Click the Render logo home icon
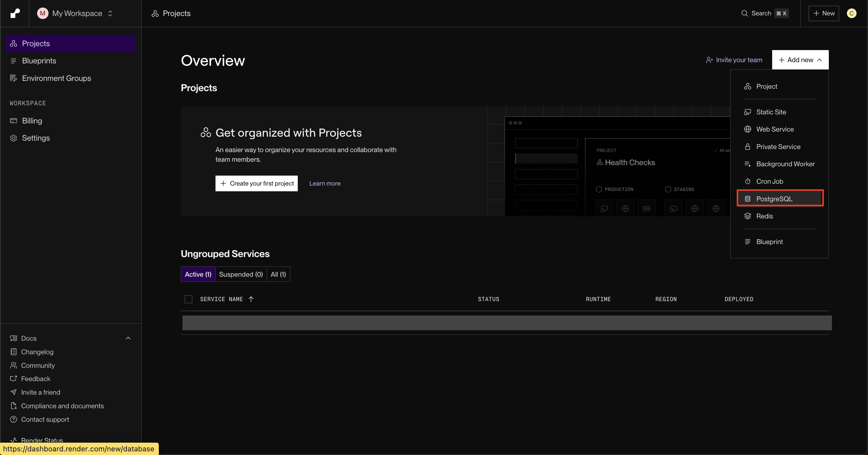Viewport: 868px width, 455px height. [x=15, y=13]
